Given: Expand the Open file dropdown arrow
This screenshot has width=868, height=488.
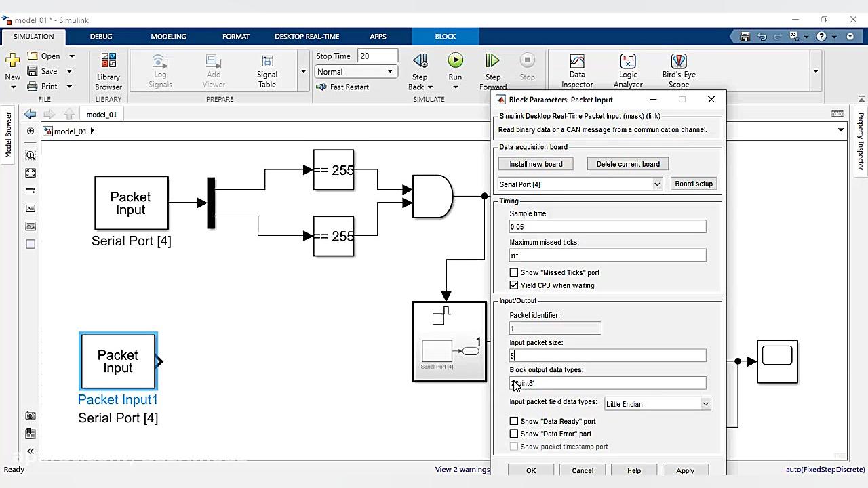Looking at the screenshot, I should pyautogui.click(x=72, y=56).
